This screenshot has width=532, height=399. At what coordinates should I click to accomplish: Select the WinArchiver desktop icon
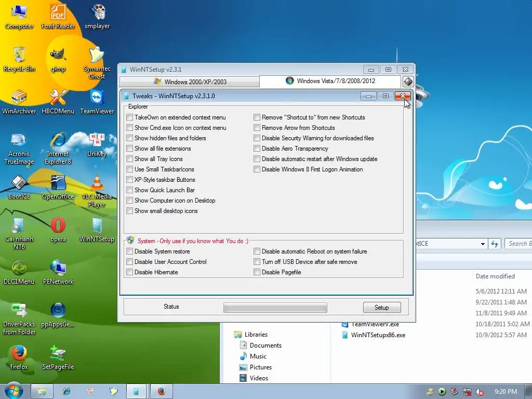(x=19, y=102)
